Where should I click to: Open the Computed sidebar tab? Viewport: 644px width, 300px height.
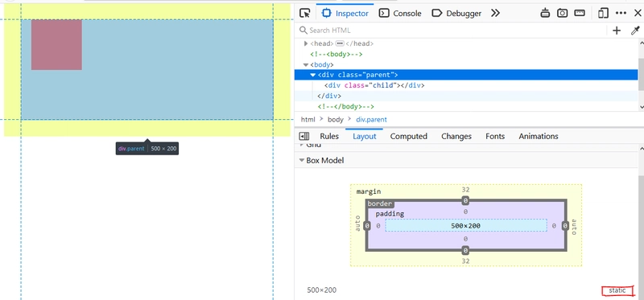(x=409, y=136)
